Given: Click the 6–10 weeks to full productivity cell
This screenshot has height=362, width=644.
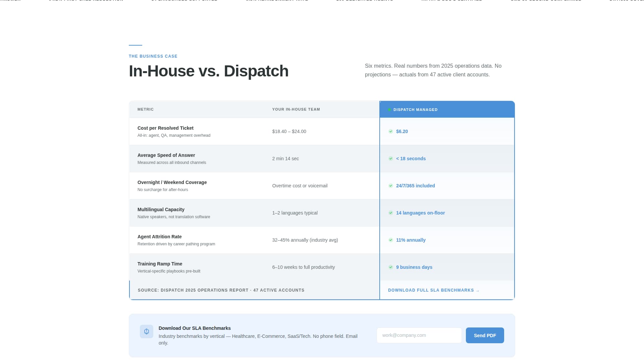Looking at the screenshot, I should point(304,267).
